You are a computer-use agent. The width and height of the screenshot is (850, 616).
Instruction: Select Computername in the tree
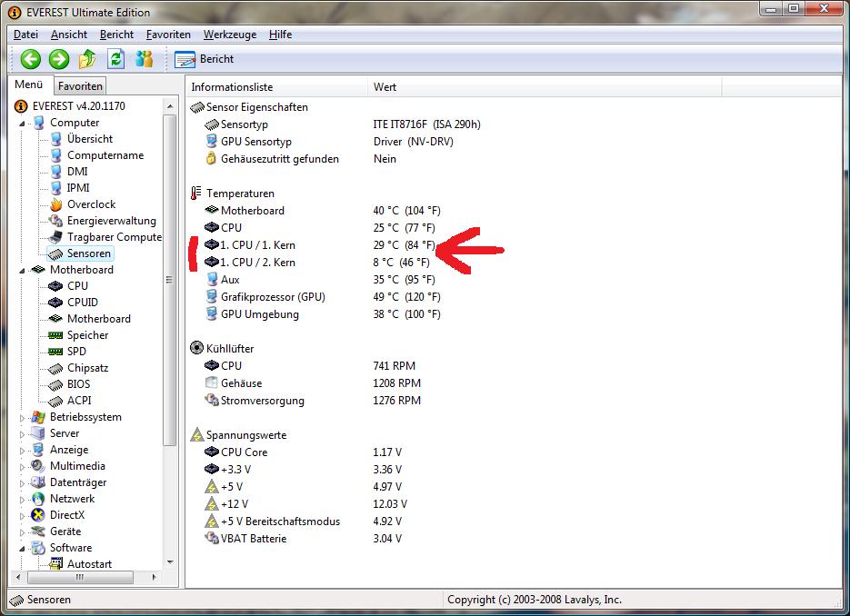pyautogui.click(x=105, y=155)
